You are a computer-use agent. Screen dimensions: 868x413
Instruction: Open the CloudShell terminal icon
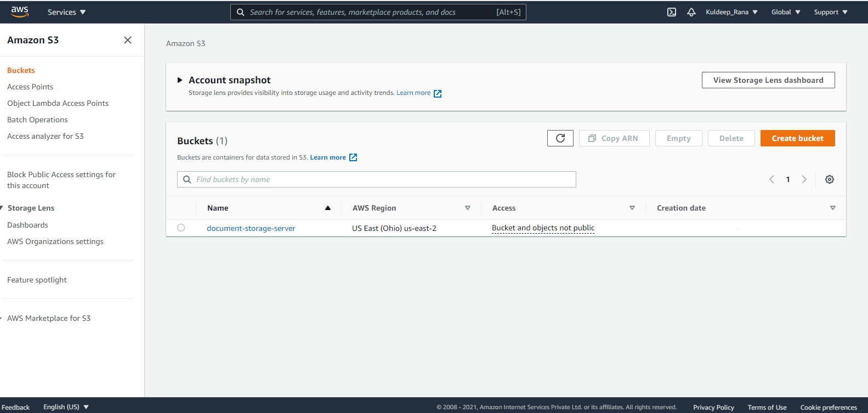click(672, 12)
